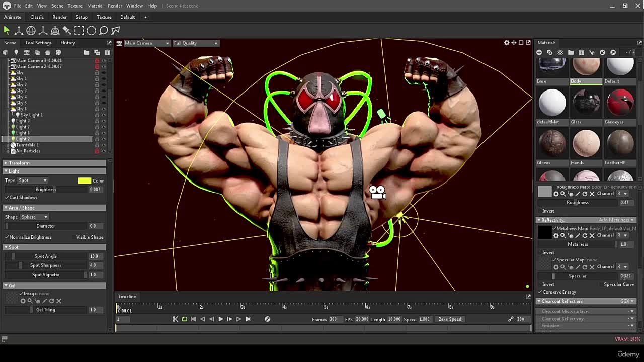The width and height of the screenshot is (644, 362).
Task: Switch to the Texture workspace tab
Action: 104,17
